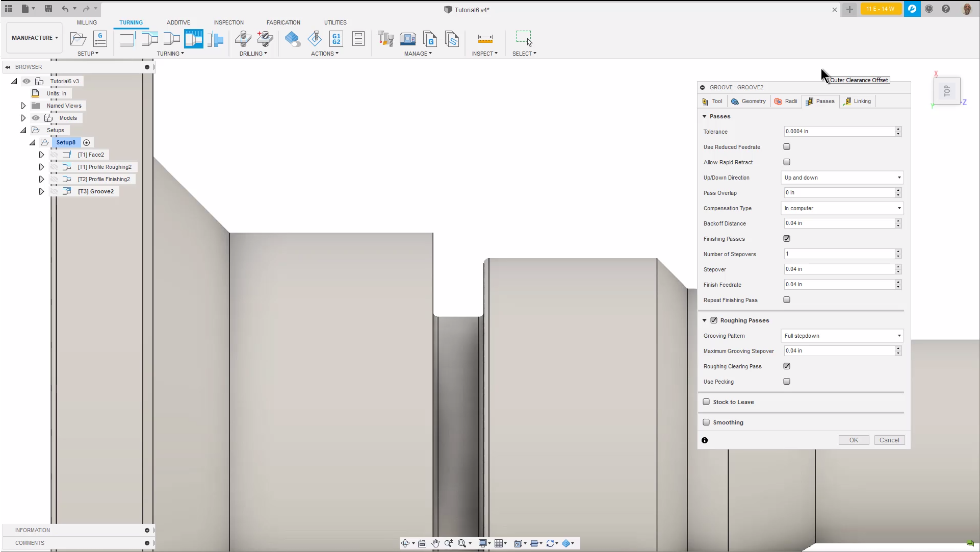Click the Save icon in title bar
Screen dimensions: 980x552
click(x=48, y=9)
